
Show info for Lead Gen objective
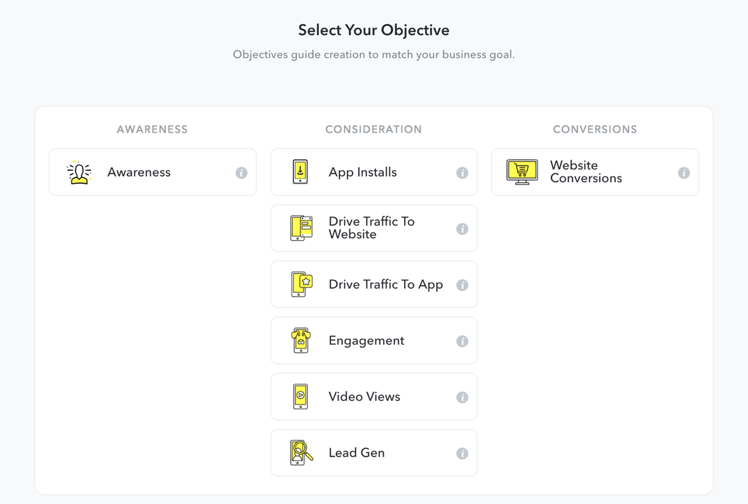pos(462,453)
